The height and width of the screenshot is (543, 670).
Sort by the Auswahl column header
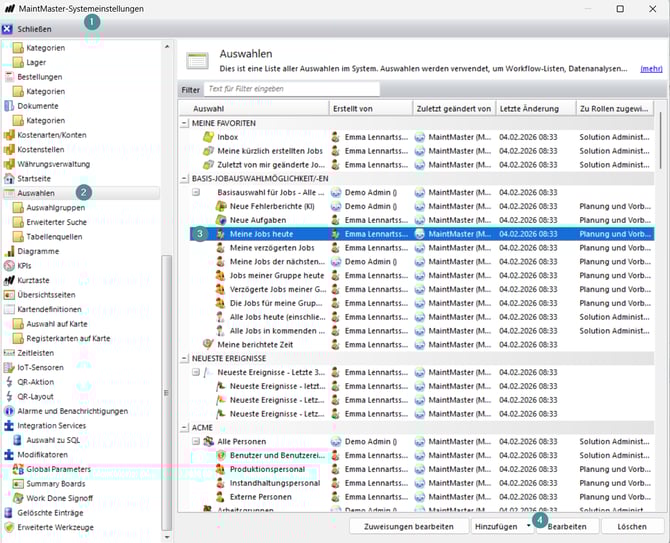(254, 109)
